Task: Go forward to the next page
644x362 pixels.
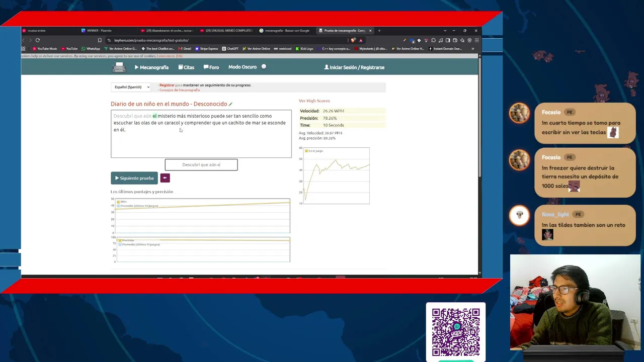Action: 30,40
